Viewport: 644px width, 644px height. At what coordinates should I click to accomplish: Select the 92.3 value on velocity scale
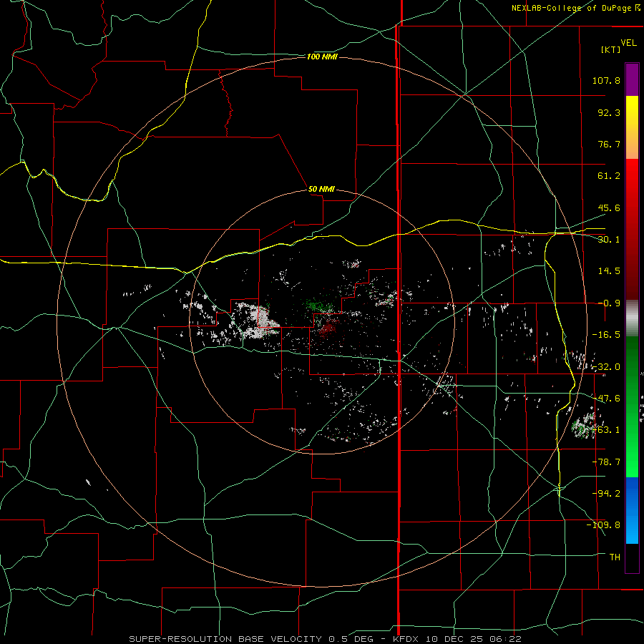point(609,112)
